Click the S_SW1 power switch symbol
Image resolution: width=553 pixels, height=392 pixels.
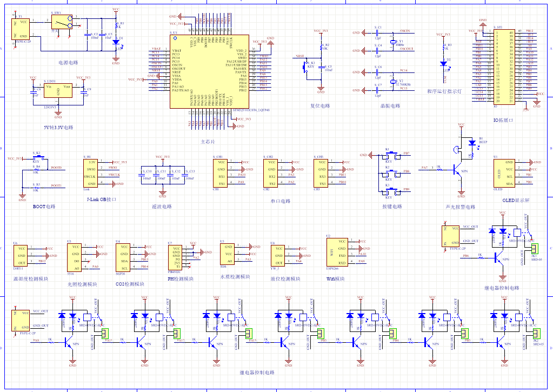coord(62,22)
